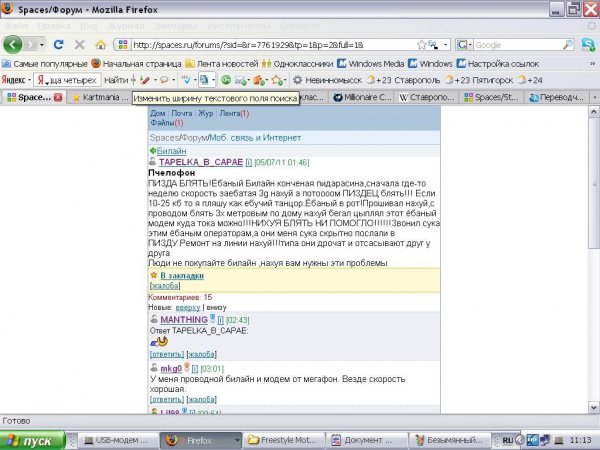600x450 pixels.
Task: Open the 'Билайн' forum section link
Action: point(171,151)
